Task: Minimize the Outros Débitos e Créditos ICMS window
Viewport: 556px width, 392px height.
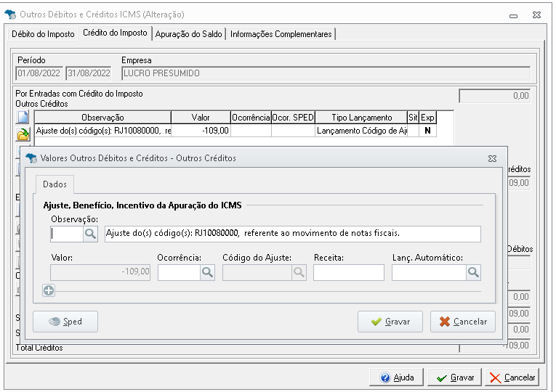Action: (x=513, y=15)
